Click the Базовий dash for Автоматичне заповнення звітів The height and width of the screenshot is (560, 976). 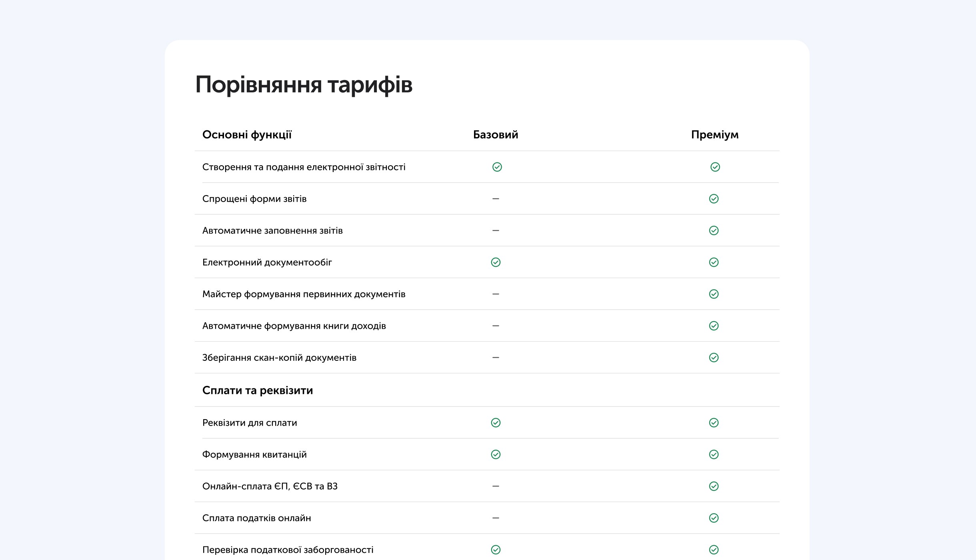pyautogui.click(x=496, y=230)
